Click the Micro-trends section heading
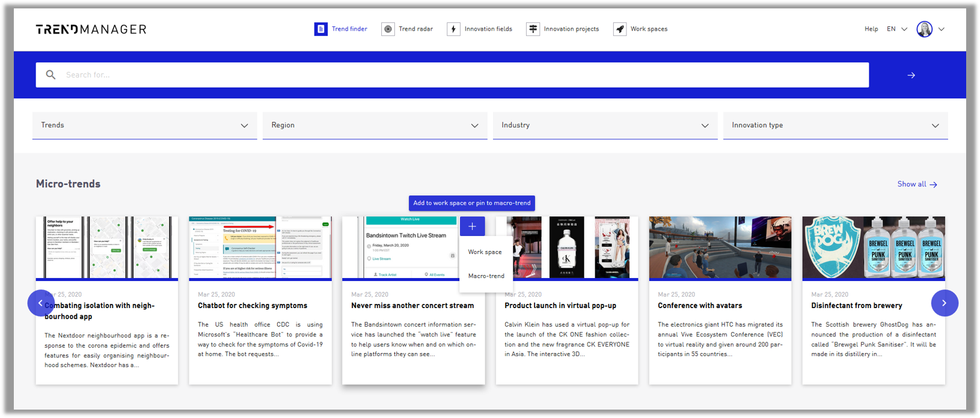 coord(68,184)
